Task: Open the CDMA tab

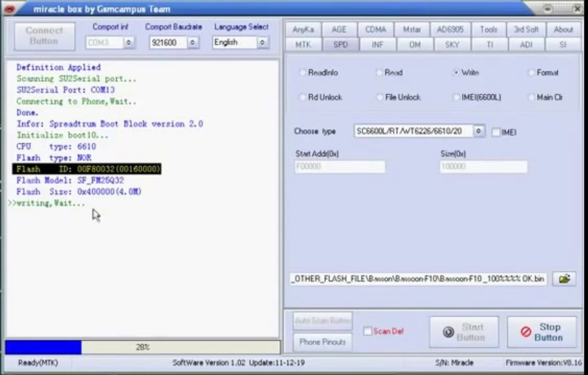Action: pyautogui.click(x=375, y=30)
